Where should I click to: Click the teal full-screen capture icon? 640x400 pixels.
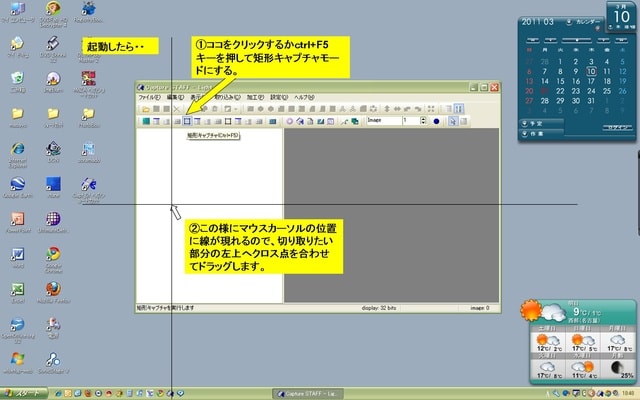[x=146, y=121]
